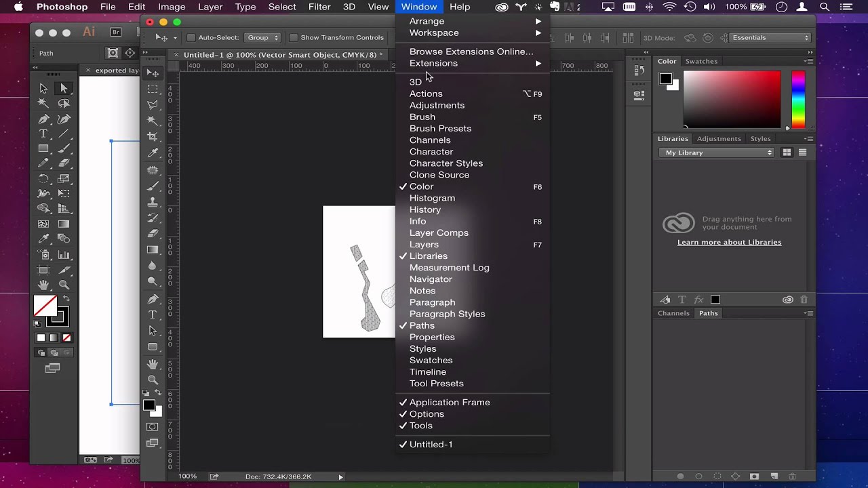Enable the Auto-Select checkbox

[x=191, y=38]
